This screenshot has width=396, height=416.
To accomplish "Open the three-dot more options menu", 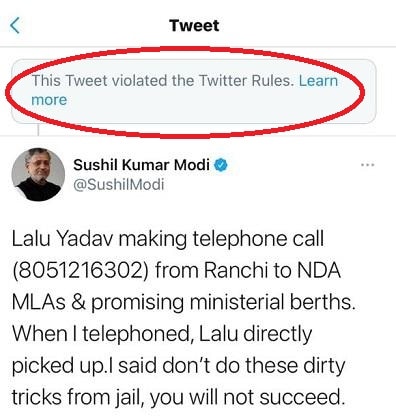I will click(368, 165).
